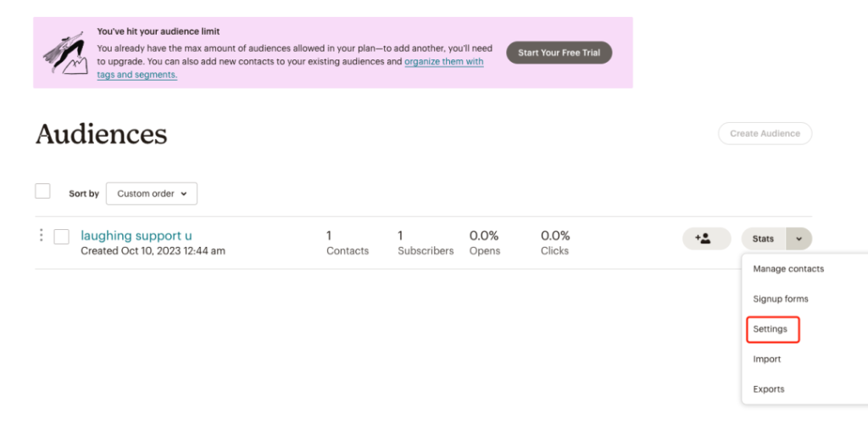This screenshot has width=868, height=431.
Task: Click the Start Your Free Trial button
Action: pyautogui.click(x=559, y=53)
